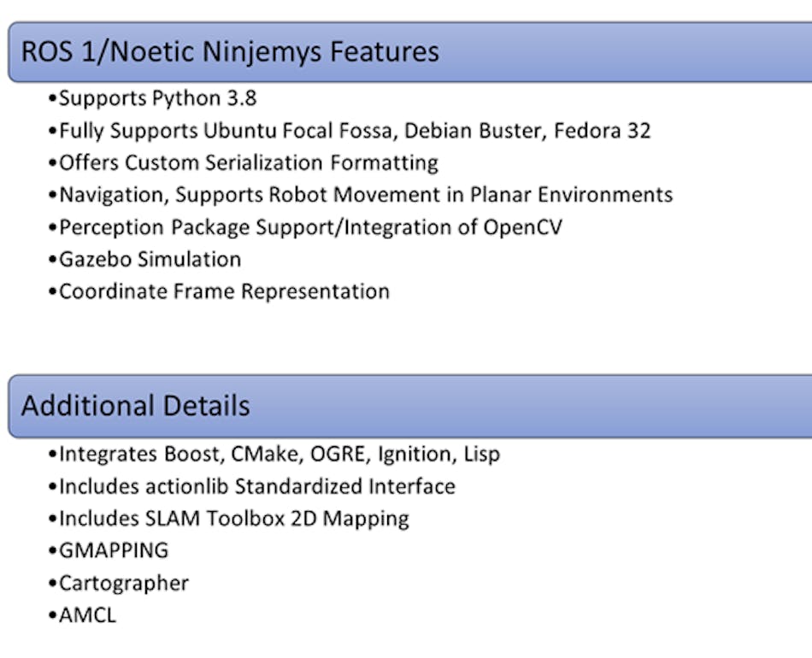The width and height of the screenshot is (812, 658).
Task: Select the Navigation Planar Environments bullet
Action: [361, 195]
